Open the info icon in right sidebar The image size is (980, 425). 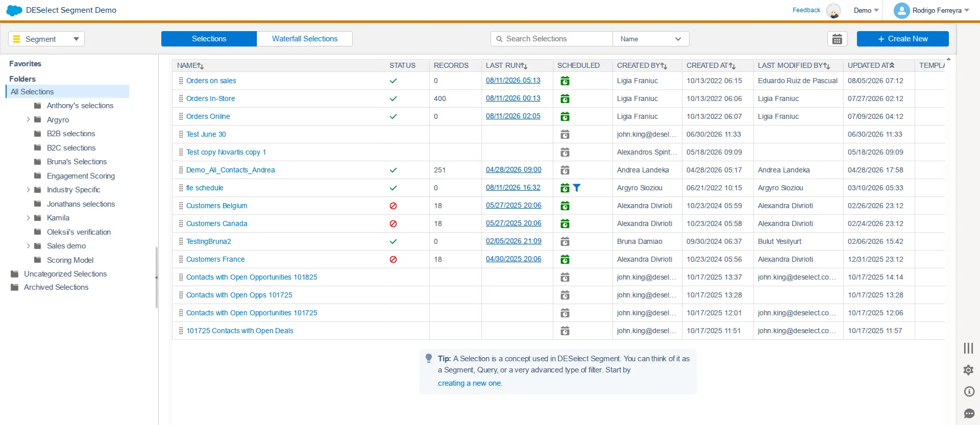pyautogui.click(x=969, y=391)
